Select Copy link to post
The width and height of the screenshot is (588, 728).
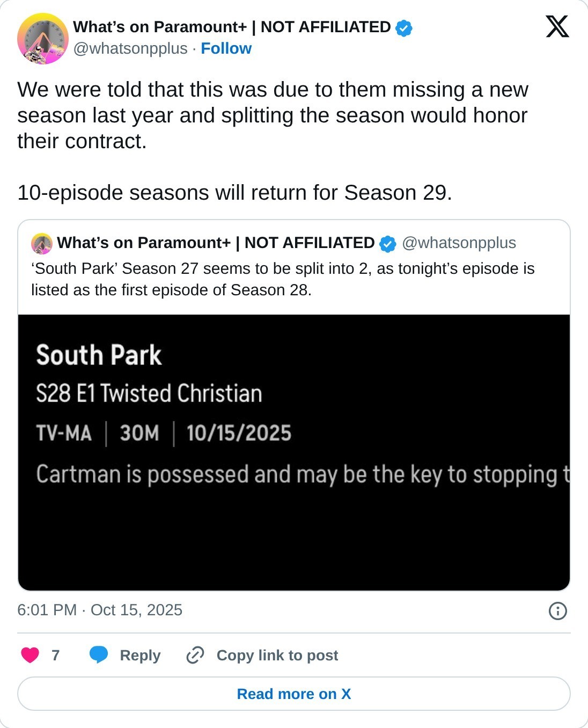tap(277, 655)
